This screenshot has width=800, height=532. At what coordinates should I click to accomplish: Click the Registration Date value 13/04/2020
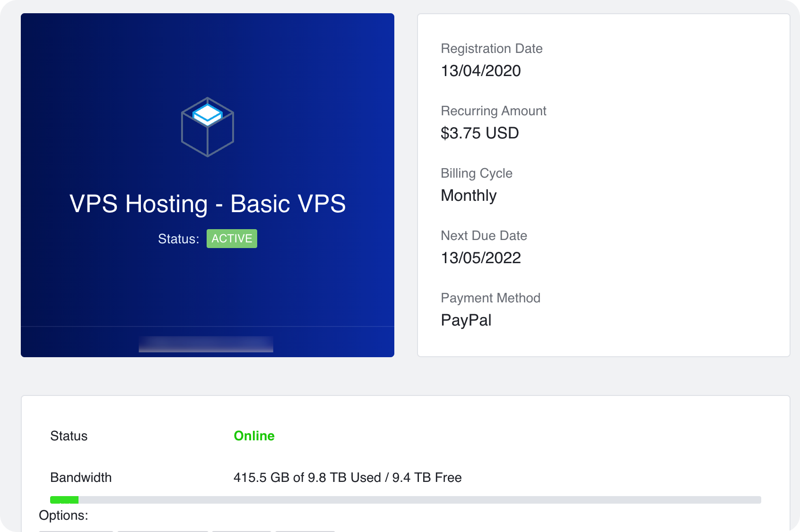click(x=481, y=71)
